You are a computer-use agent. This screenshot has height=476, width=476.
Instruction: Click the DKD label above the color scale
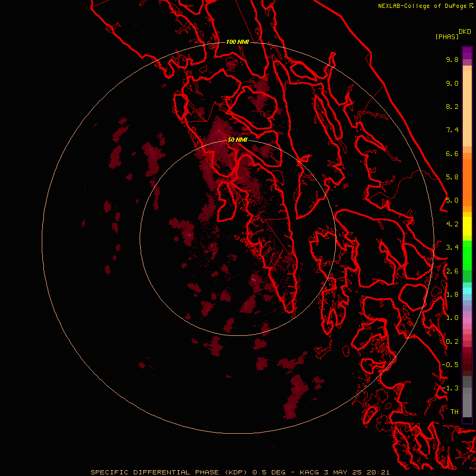(x=465, y=31)
